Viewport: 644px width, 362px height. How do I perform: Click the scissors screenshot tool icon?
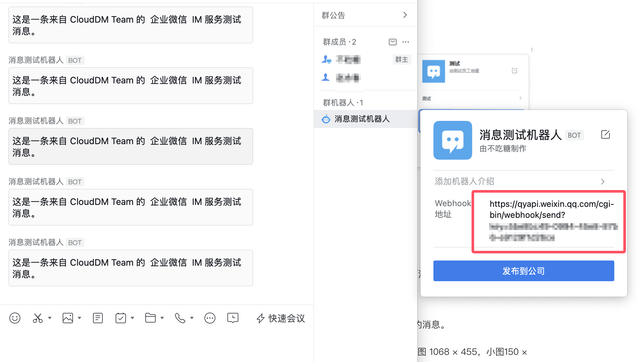pos(37,318)
